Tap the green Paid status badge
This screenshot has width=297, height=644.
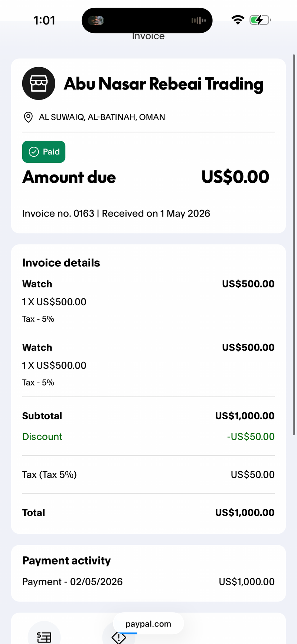pos(44,152)
